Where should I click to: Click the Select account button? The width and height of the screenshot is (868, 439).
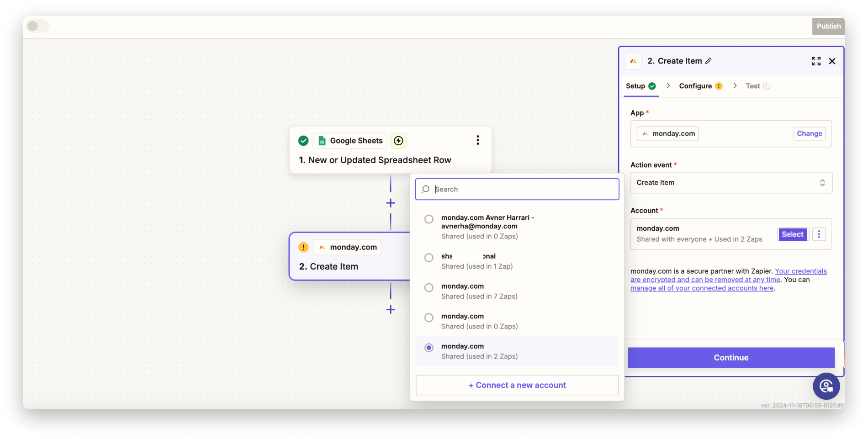pyautogui.click(x=793, y=234)
